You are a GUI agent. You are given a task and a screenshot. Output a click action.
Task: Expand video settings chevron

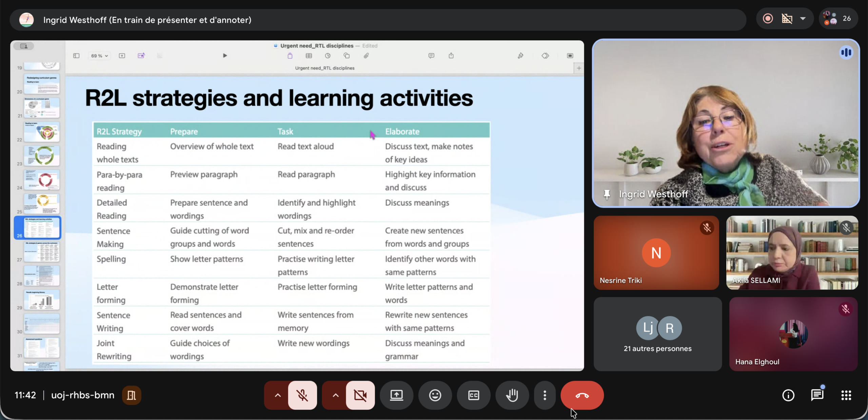(335, 395)
